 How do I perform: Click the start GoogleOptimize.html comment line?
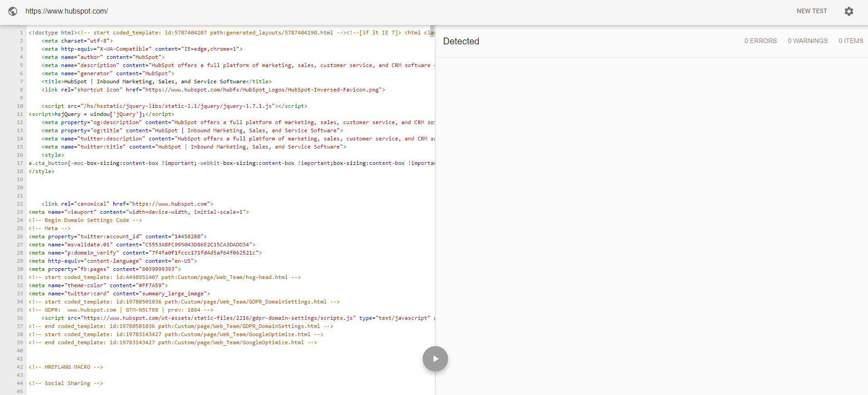(x=176, y=334)
